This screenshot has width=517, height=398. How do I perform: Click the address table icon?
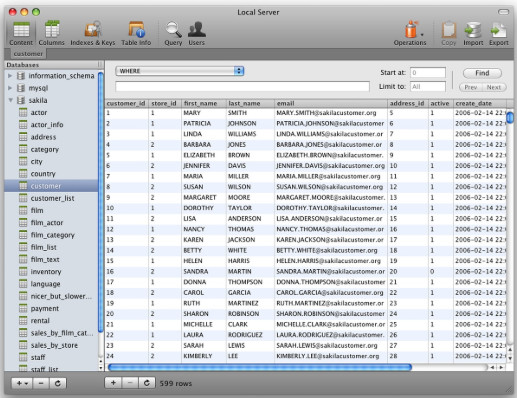[x=23, y=137]
